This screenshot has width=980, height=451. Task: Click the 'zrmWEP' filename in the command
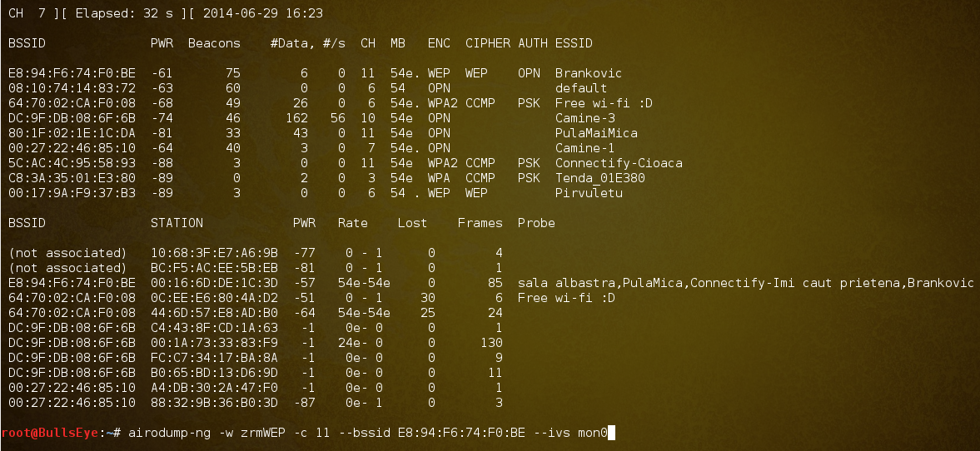[x=262, y=432]
